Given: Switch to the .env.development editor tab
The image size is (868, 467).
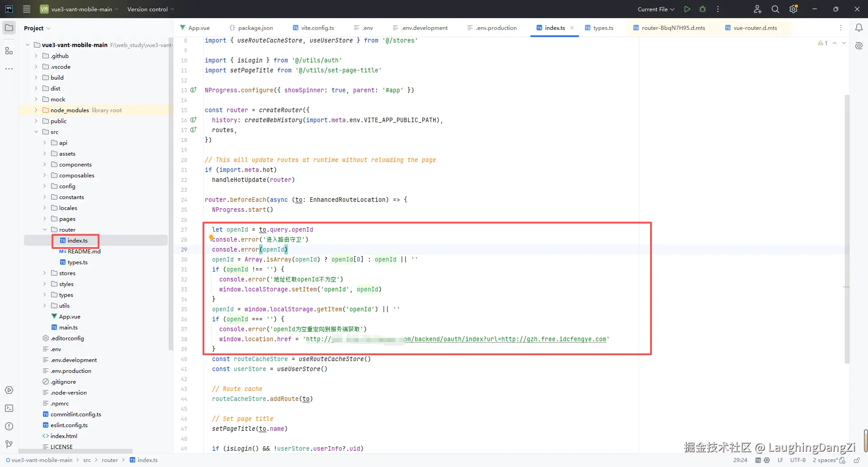Looking at the screenshot, I should 420,28.
